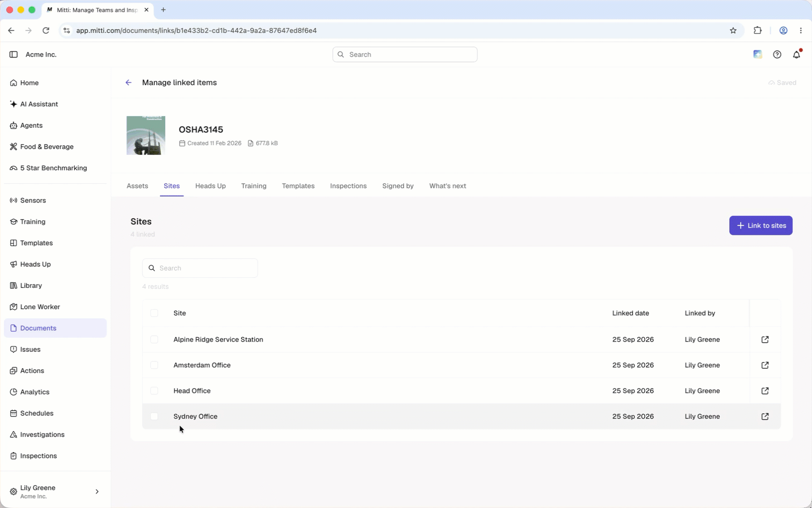Open Actions in sidebar
The height and width of the screenshot is (508, 812).
coord(55,371)
